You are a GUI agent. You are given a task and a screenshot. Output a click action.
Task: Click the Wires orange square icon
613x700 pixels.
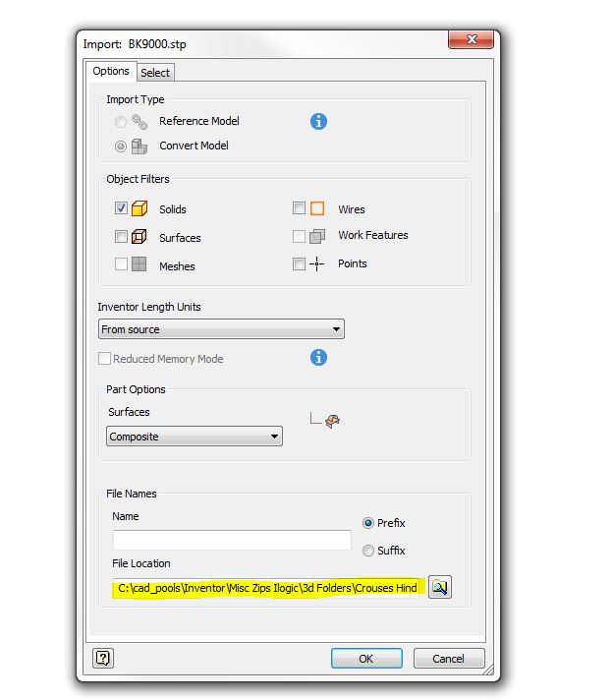click(x=317, y=208)
